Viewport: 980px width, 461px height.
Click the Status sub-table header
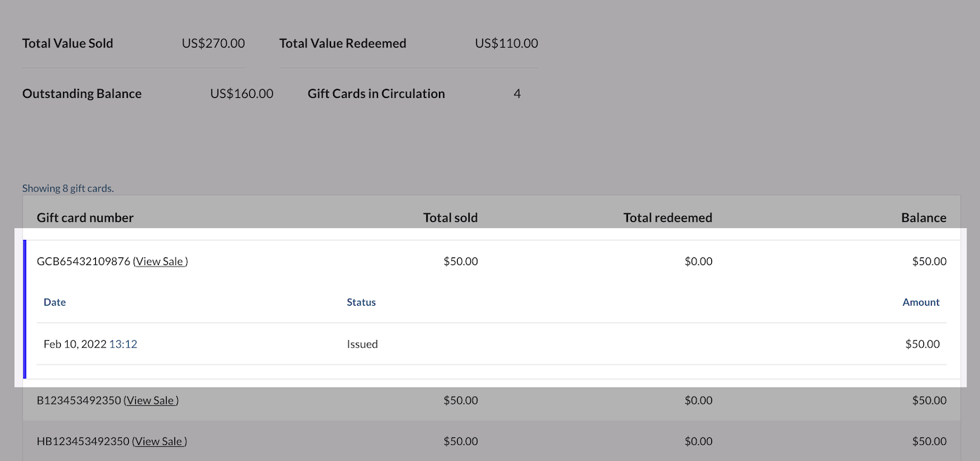point(361,302)
